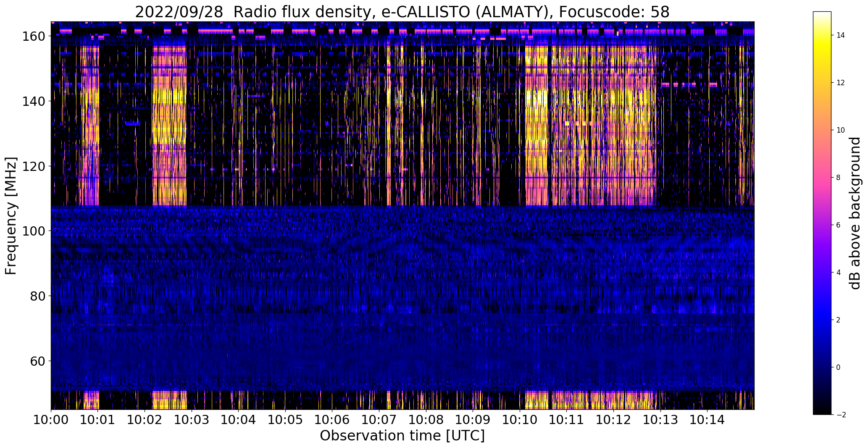This screenshot has width=868, height=448.
Task: Click the colorbar tick label 4
Action: pyautogui.click(x=839, y=272)
